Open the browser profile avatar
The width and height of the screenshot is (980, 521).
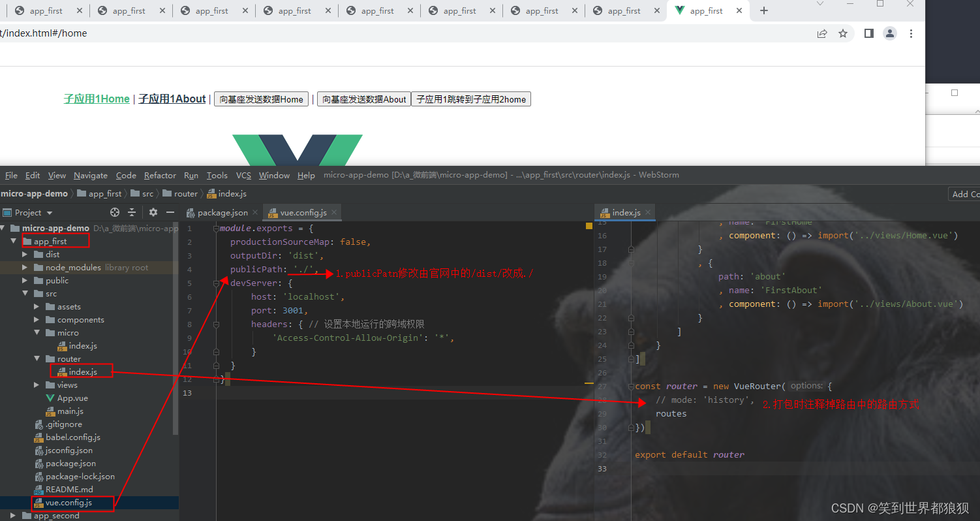(x=890, y=33)
